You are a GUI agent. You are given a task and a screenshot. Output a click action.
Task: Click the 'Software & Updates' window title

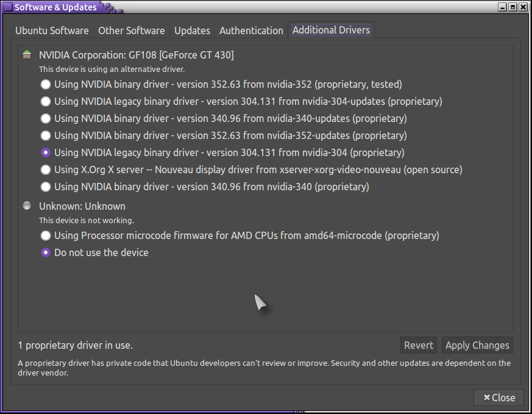click(55, 7)
